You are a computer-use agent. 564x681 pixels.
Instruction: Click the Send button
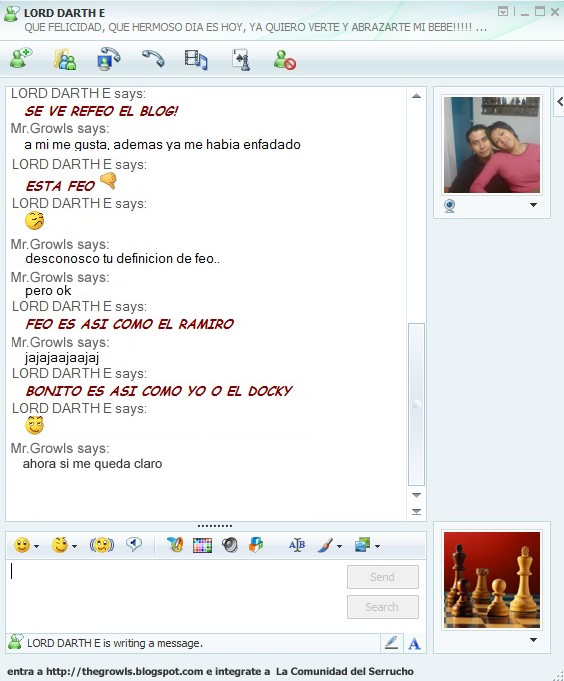[383, 577]
